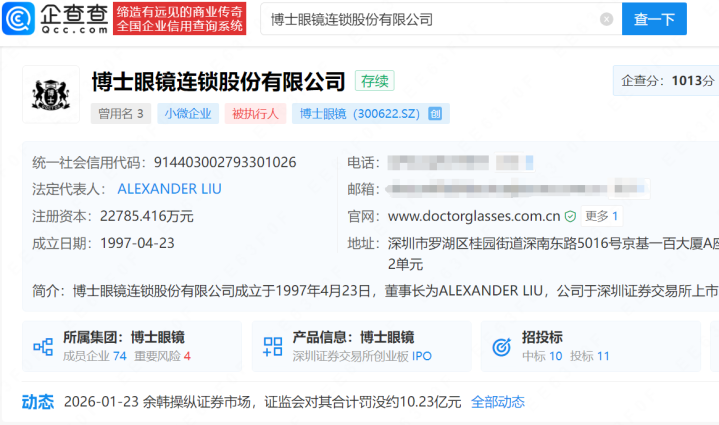The image size is (719, 425).
Task: Click the 统一社会信用代码 value 914403002793301026
Action: click(225, 162)
